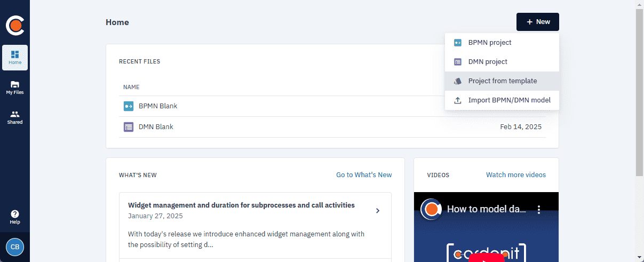Open the video three-dot options menu
644x262 pixels.
539,209
